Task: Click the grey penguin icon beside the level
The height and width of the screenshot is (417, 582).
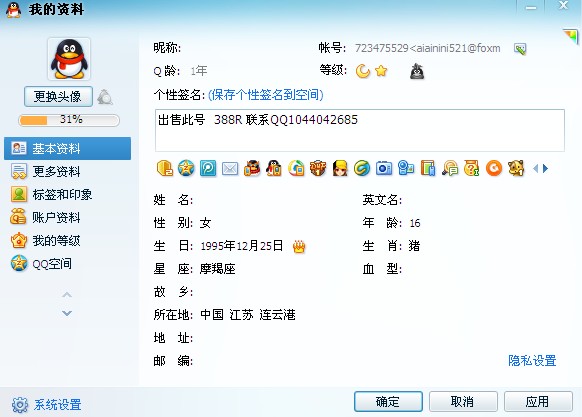Action: (417, 71)
